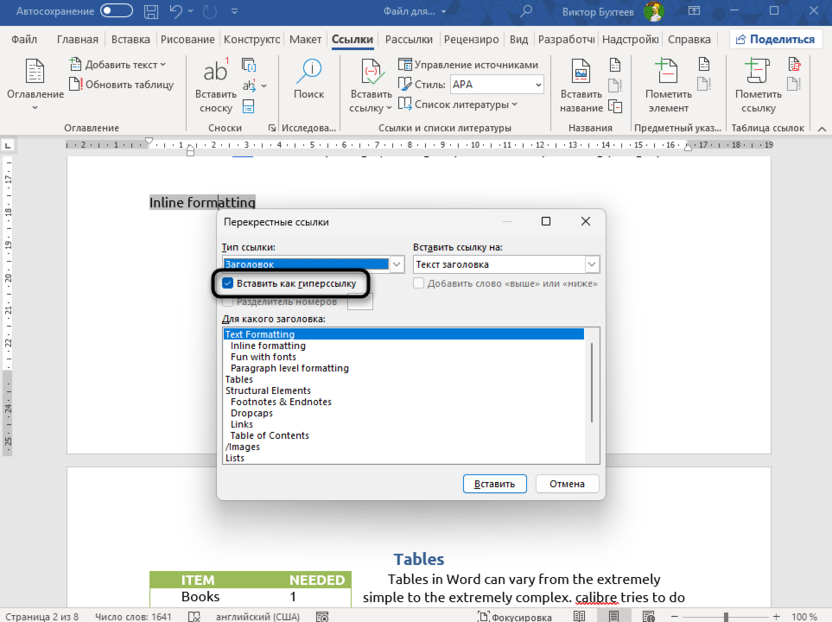Click the Вставить button in dialog

(x=495, y=483)
